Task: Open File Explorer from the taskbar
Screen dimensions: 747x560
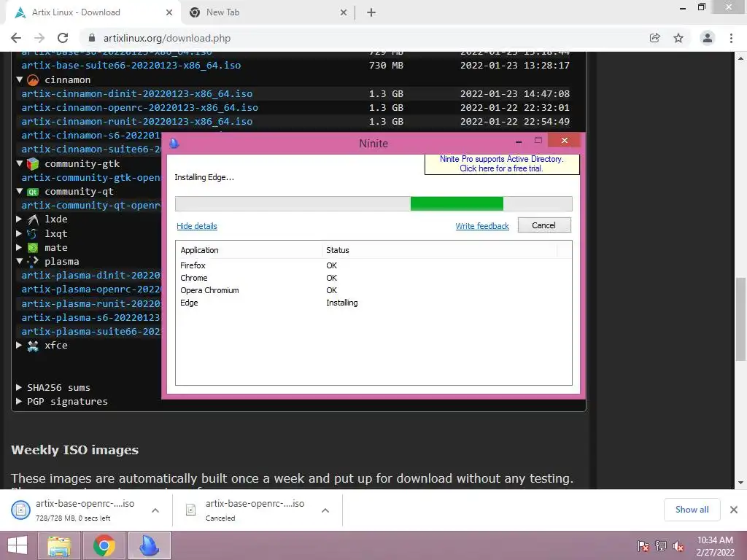Action: pyautogui.click(x=59, y=545)
